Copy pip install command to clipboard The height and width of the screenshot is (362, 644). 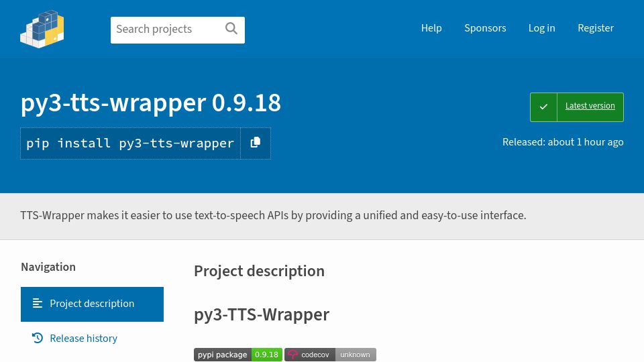(x=256, y=143)
